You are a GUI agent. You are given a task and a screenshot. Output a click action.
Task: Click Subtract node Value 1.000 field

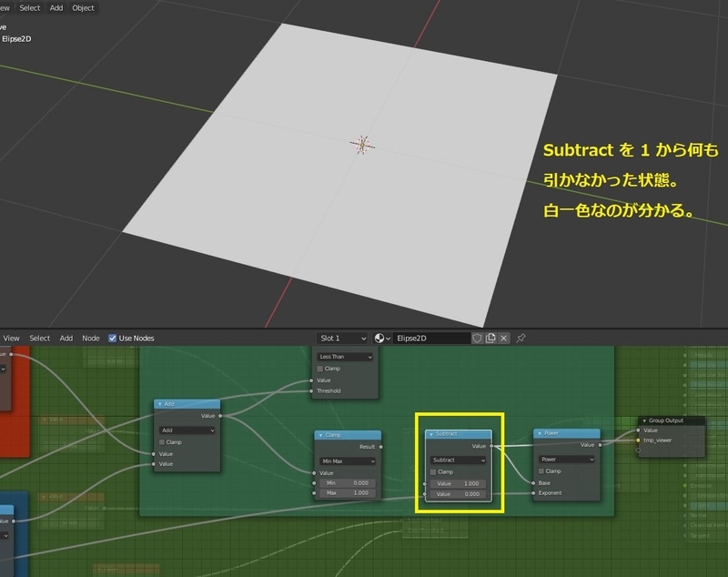click(x=459, y=483)
